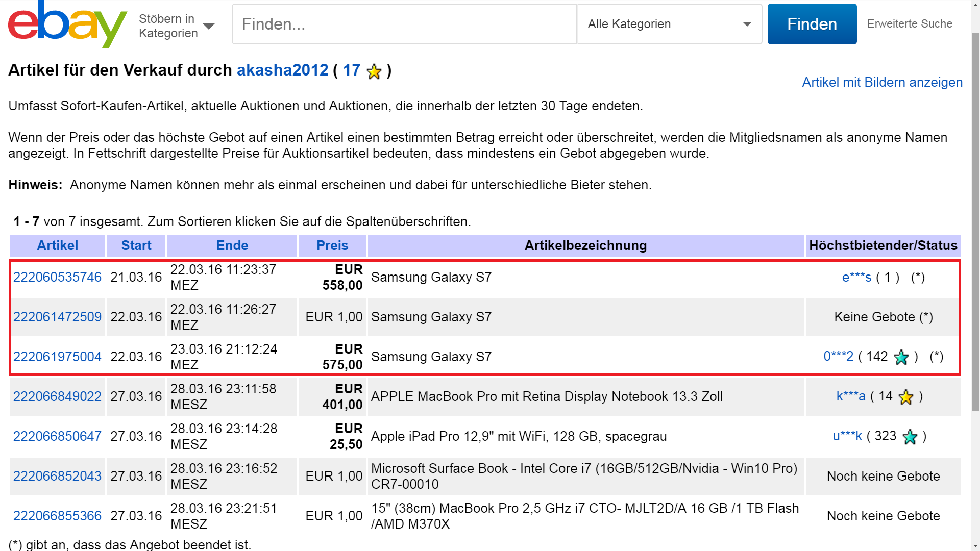Click teal star beside bidder 0***2
The height and width of the screenshot is (551, 980).
pos(901,357)
